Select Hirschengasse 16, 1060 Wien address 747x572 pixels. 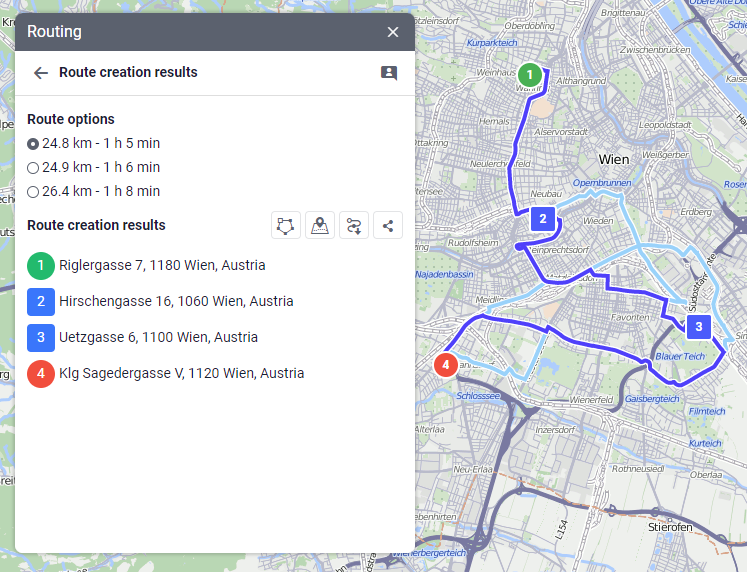176,302
